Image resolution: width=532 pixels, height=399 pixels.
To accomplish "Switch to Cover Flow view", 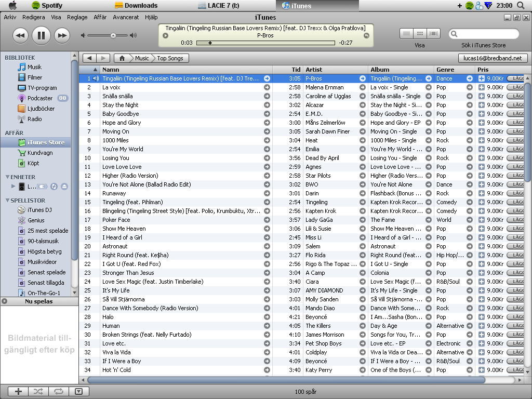I will (x=433, y=34).
